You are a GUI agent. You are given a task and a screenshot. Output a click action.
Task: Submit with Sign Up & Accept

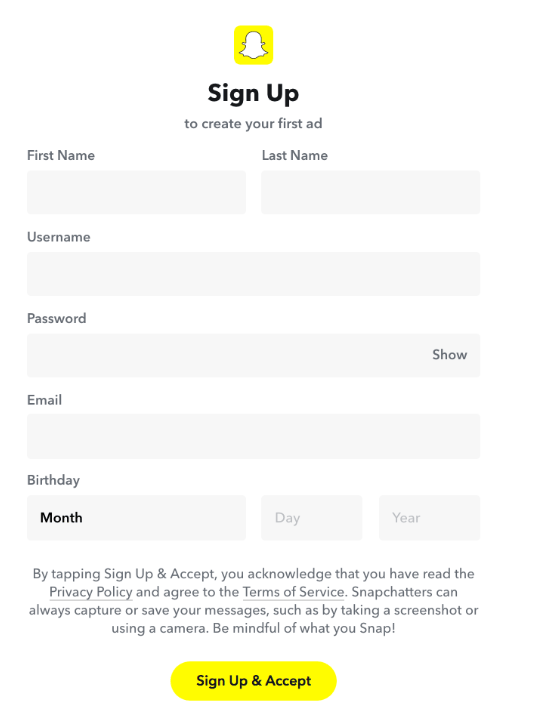point(253,681)
